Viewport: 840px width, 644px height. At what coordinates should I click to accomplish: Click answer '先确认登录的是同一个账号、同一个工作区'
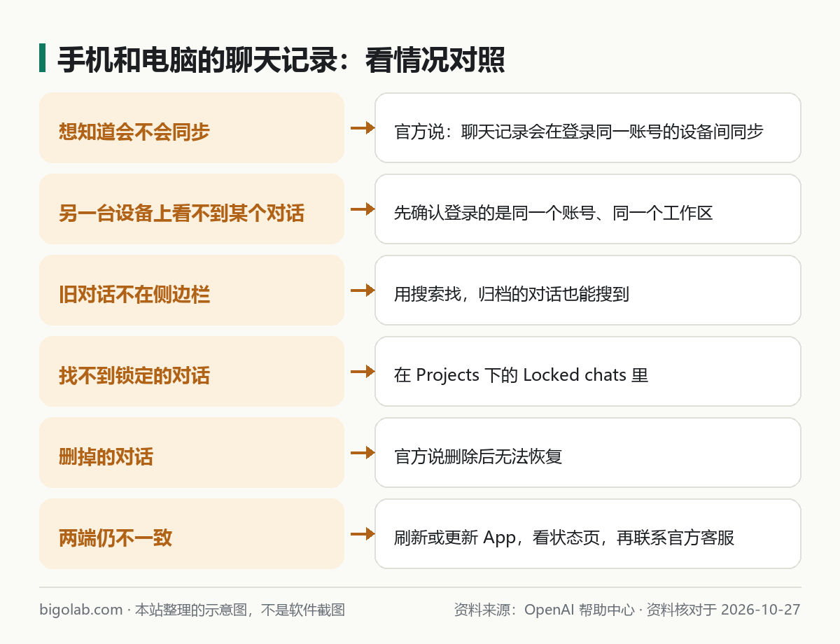[588, 209]
